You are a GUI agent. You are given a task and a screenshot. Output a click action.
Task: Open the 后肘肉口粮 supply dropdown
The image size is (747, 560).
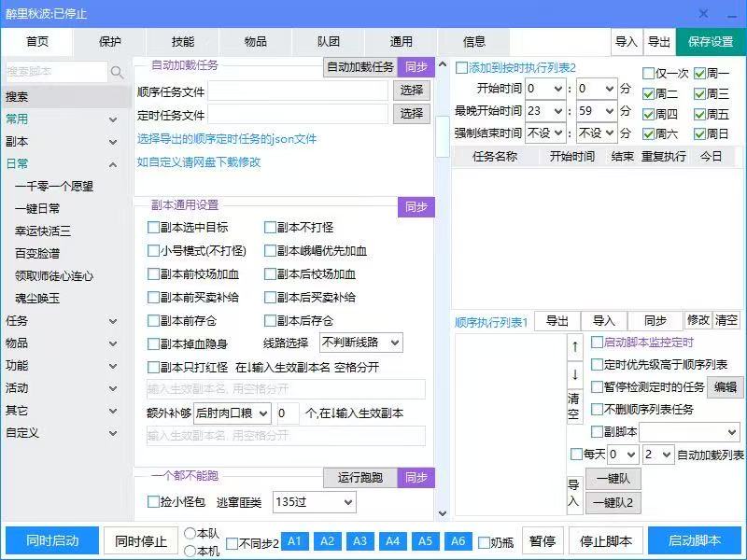point(232,413)
